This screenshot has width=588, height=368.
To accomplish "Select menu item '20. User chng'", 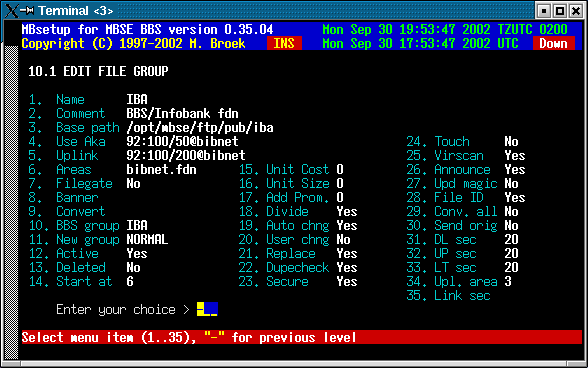I will [x=284, y=239].
